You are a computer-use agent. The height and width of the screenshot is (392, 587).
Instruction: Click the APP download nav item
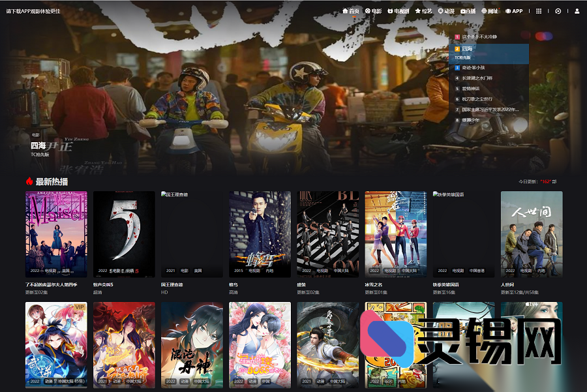514,11
